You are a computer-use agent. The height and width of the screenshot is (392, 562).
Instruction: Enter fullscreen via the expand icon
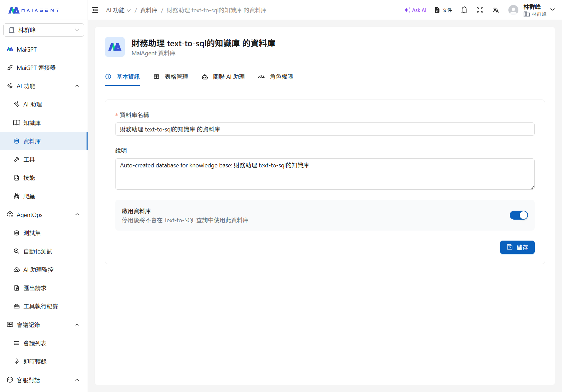point(480,10)
